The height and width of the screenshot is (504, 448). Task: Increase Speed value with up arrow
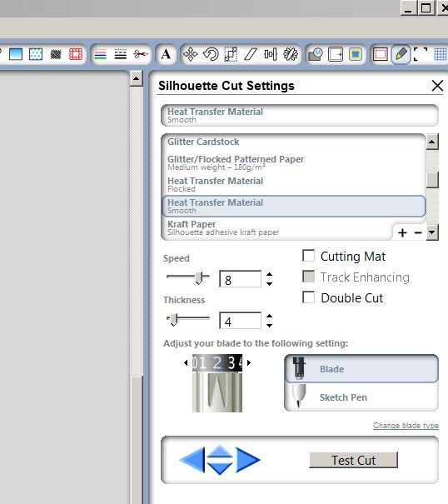tap(269, 275)
